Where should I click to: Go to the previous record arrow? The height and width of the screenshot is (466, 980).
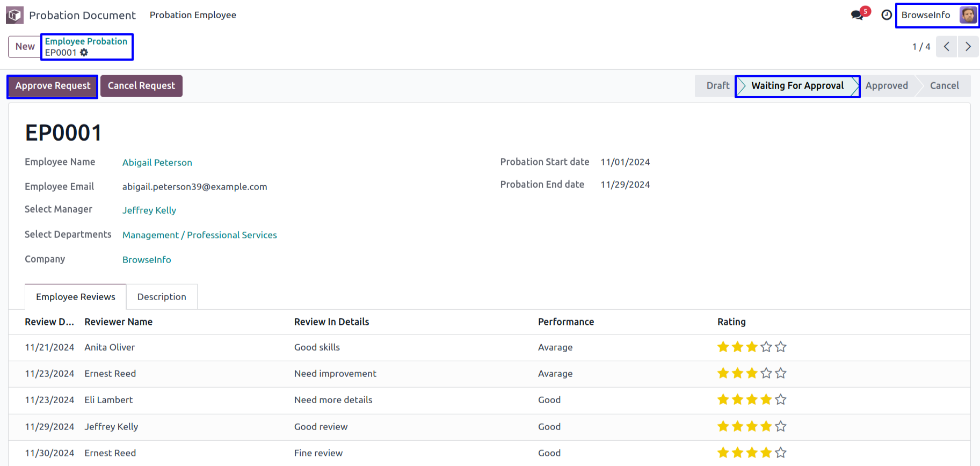click(946, 47)
